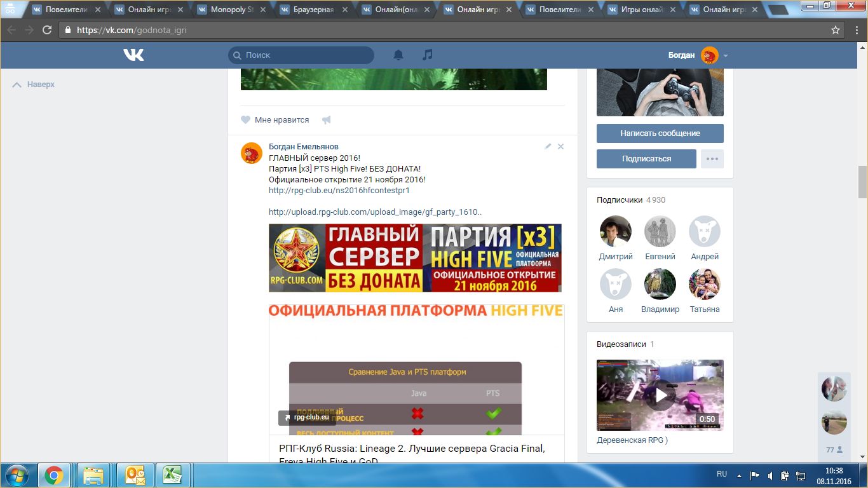Open the music note player icon
Image resolution: width=868 pixels, height=488 pixels.
(428, 55)
